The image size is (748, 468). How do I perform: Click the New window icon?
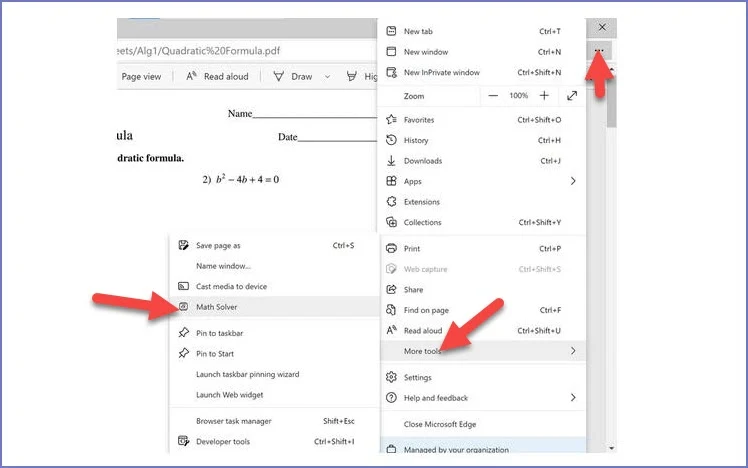click(x=391, y=52)
